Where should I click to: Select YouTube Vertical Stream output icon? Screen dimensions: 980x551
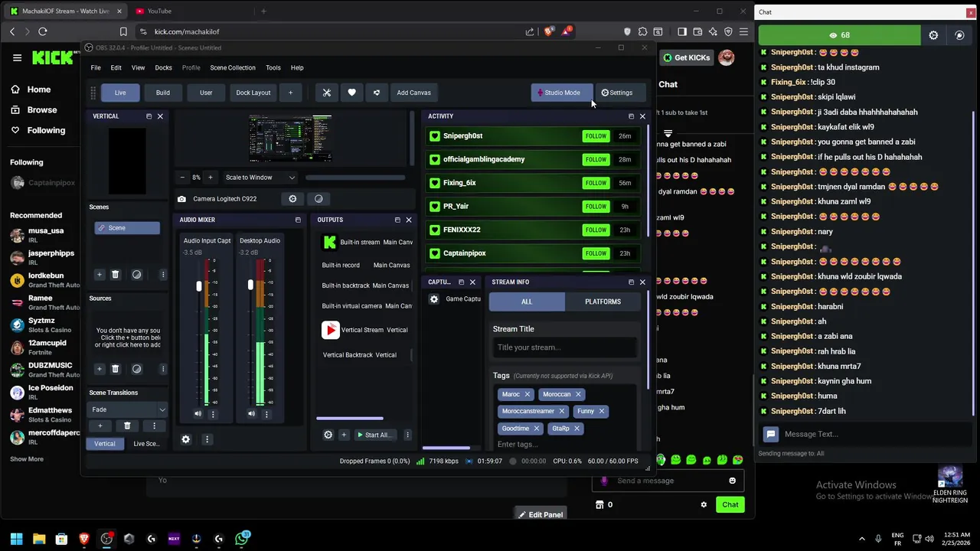tap(330, 330)
